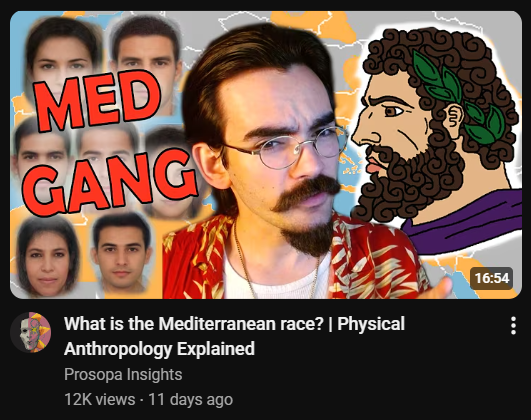Click the 'Anthropology Explained' title line

pyautogui.click(x=159, y=349)
